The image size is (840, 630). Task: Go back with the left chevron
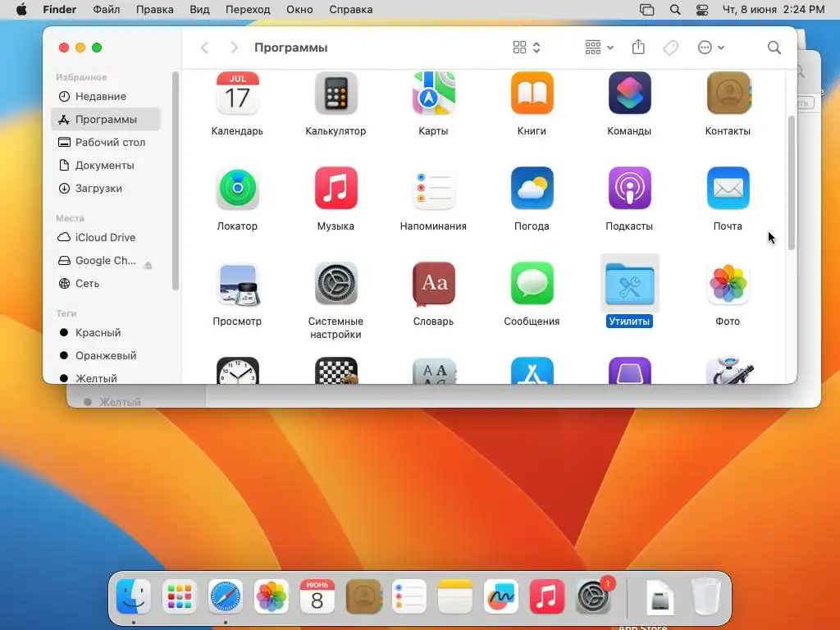tap(204, 48)
